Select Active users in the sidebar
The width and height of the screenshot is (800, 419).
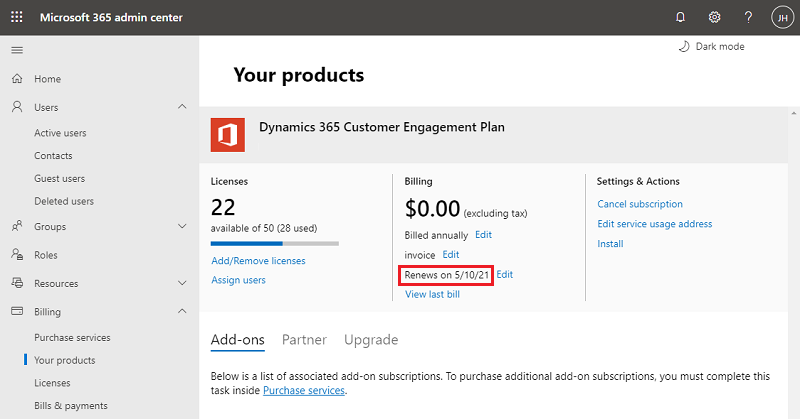61,132
